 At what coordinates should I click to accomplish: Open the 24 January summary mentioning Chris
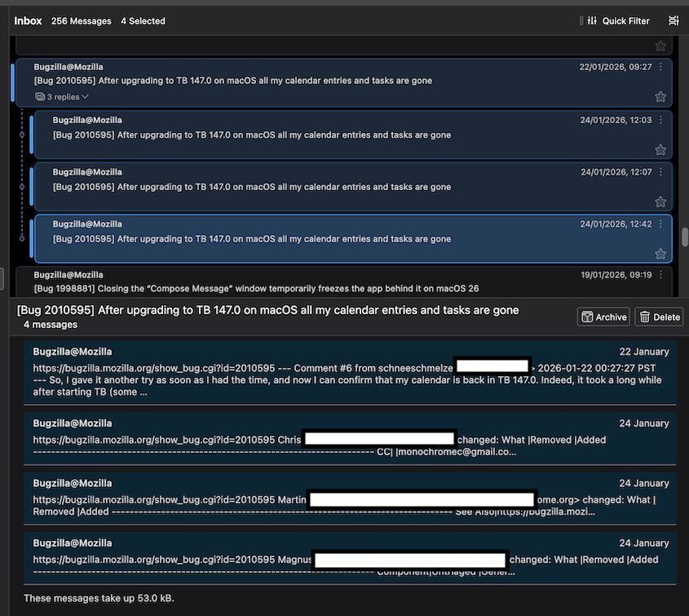pyautogui.click(x=350, y=438)
